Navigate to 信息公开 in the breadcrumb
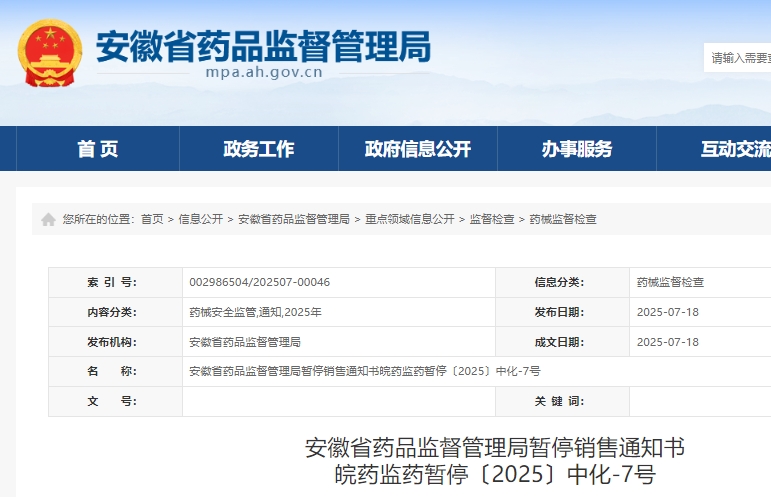This screenshot has width=771, height=497. (201, 219)
